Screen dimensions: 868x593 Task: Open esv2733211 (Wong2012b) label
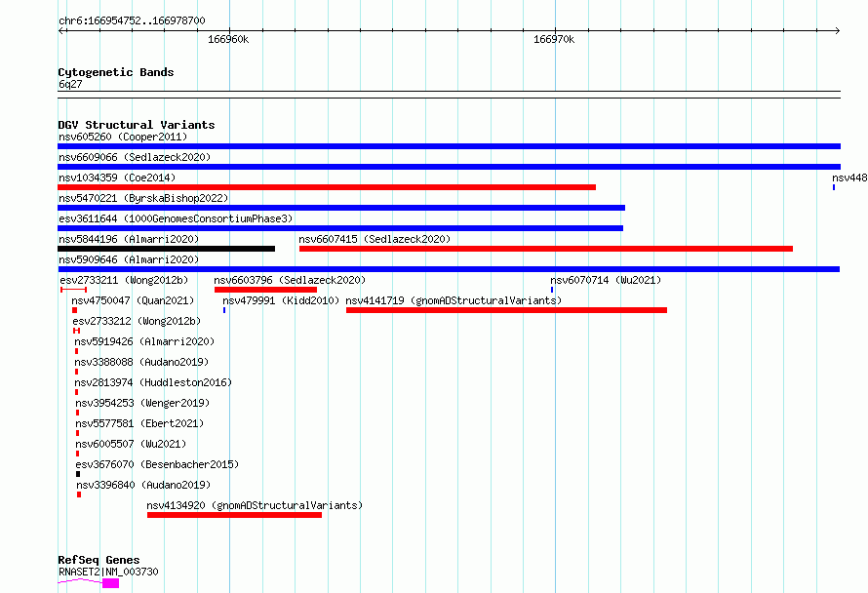coord(124,280)
